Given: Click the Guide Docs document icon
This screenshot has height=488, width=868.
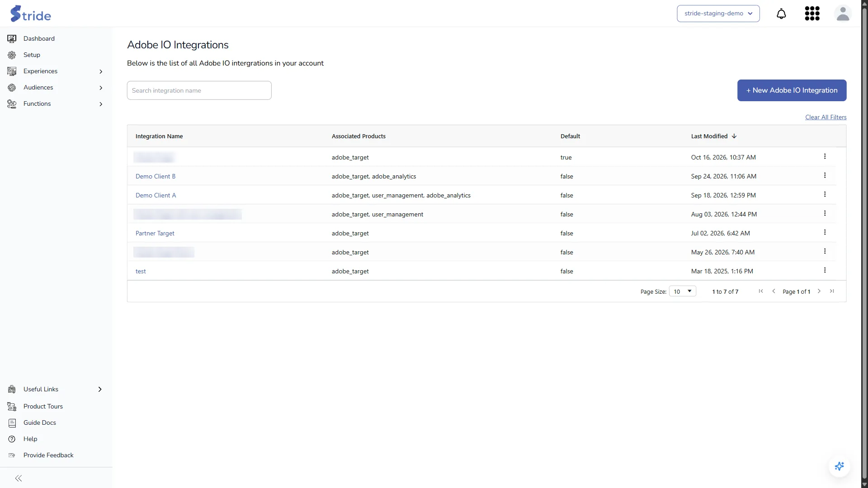Looking at the screenshot, I should click(12, 423).
